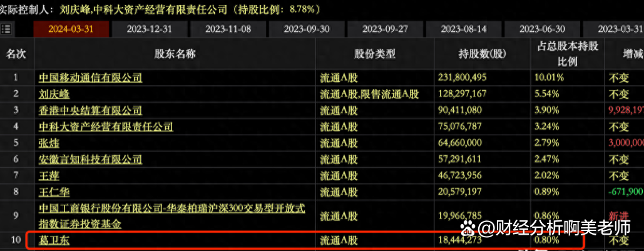Click highlighted shareholder 葛卫东
Viewport: 644px width, 251px height.
(x=54, y=240)
